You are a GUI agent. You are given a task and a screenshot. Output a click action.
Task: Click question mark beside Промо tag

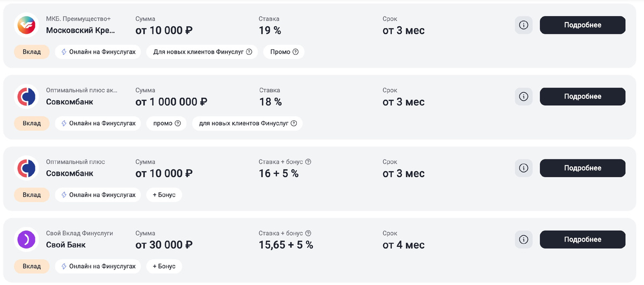click(x=295, y=52)
